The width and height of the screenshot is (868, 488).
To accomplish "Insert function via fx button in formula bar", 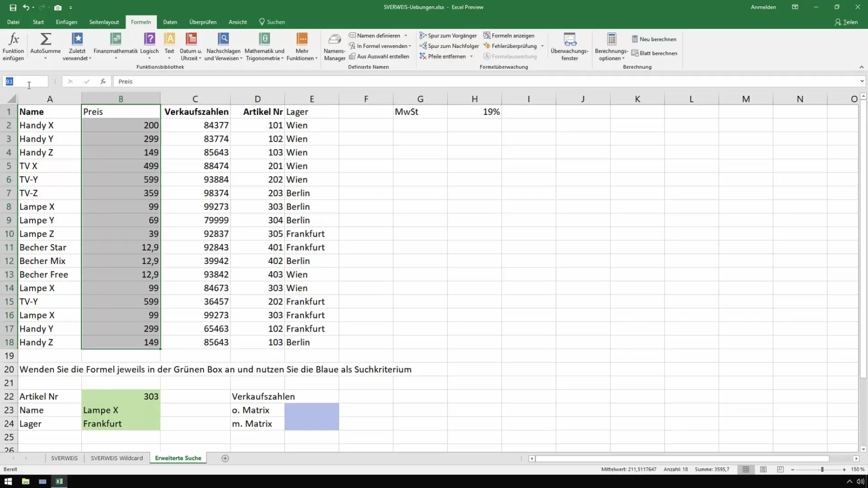I will (103, 81).
